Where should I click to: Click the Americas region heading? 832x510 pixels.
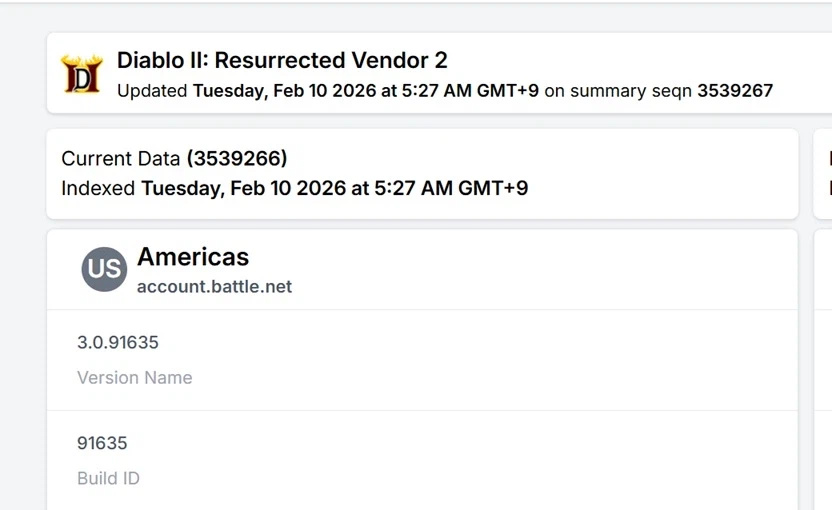(193, 257)
